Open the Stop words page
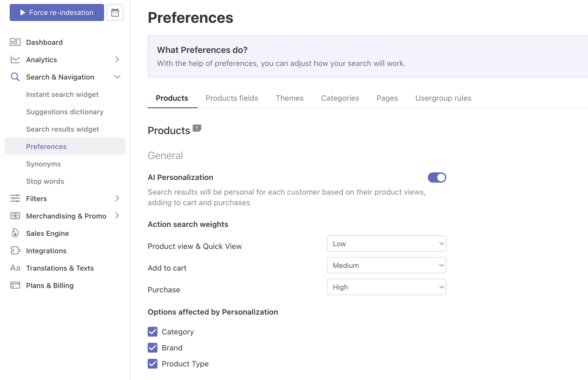This screenshot has width=588, height=380. coord(45,181)
